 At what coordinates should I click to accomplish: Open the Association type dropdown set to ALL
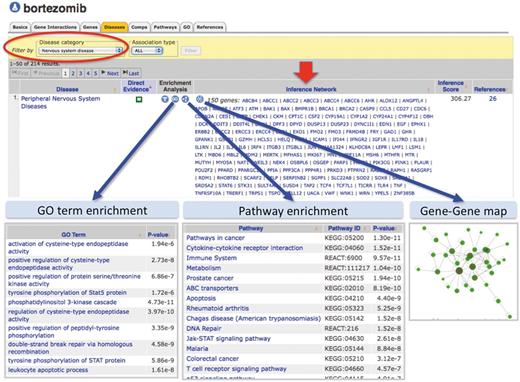(147, 51)
